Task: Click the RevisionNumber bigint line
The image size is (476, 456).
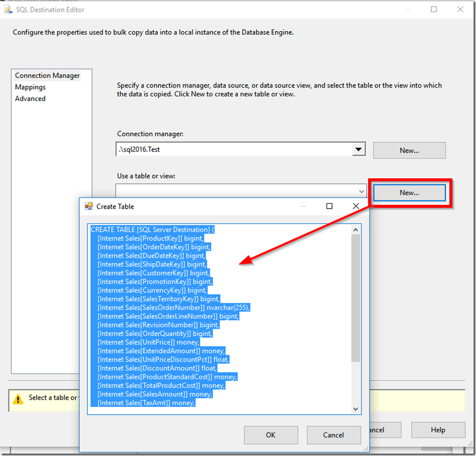Action: click(x=158, y=325)
